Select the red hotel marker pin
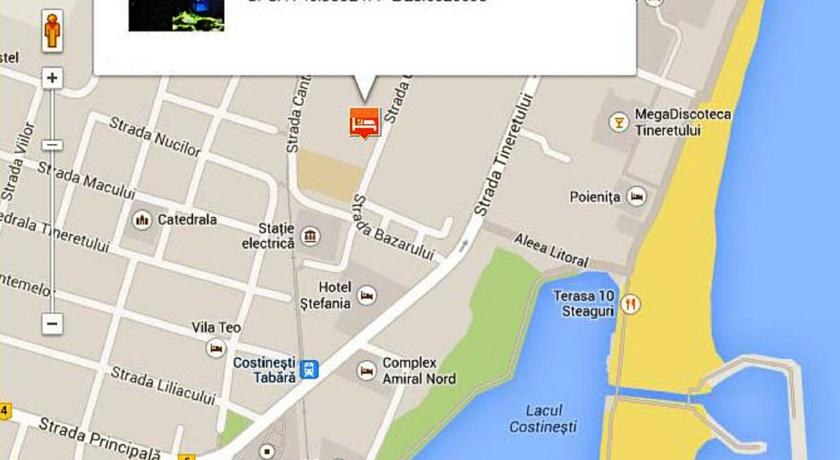The height and width of the screenshot is (460, 840). 364,123
